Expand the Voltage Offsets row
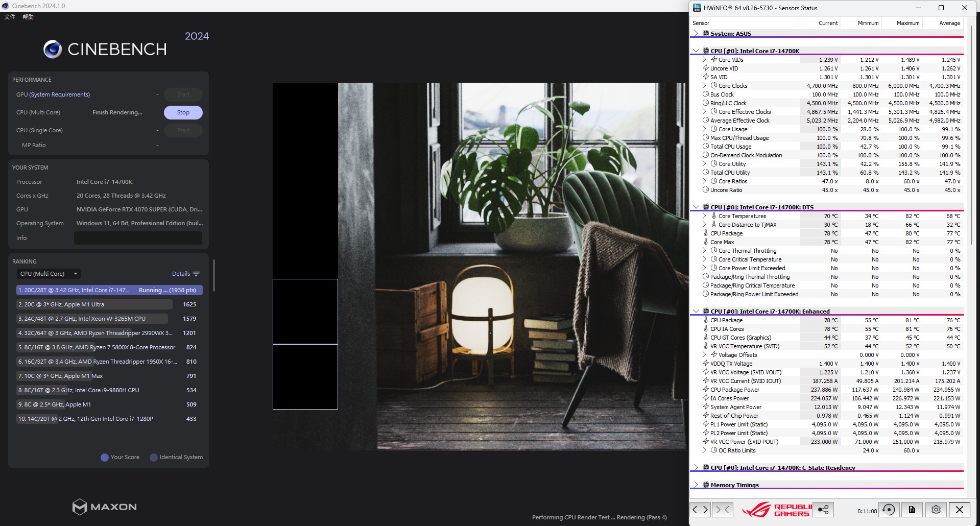 pyautogui.click(x=705, y=354)
